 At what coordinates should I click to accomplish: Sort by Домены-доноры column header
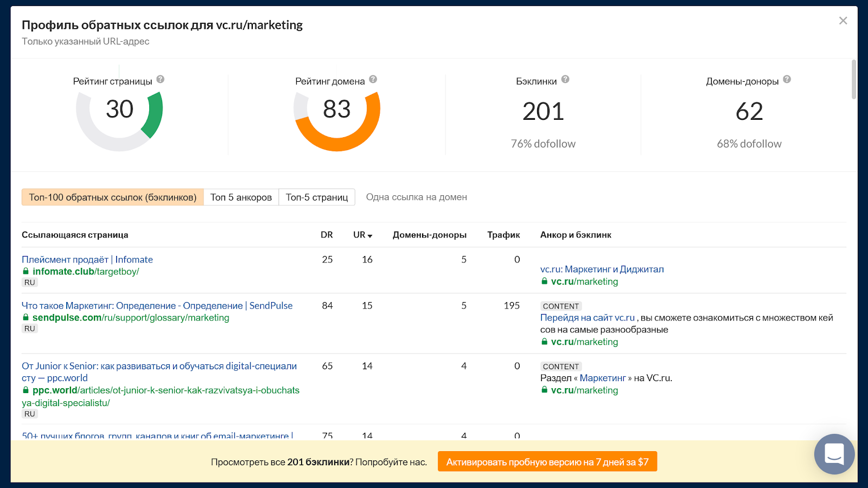pos(430,235)
